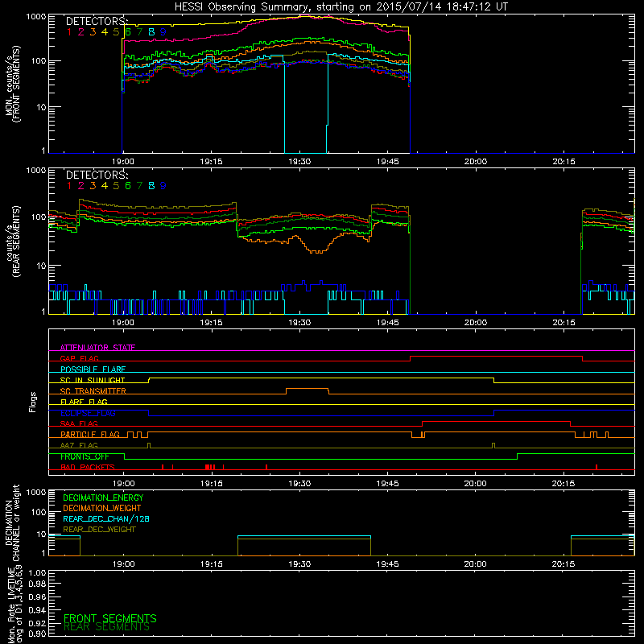Screen dimensions: 644x644
Task: Click the '19:30' tick under front segments panel
Action: (x=299, y=162)
